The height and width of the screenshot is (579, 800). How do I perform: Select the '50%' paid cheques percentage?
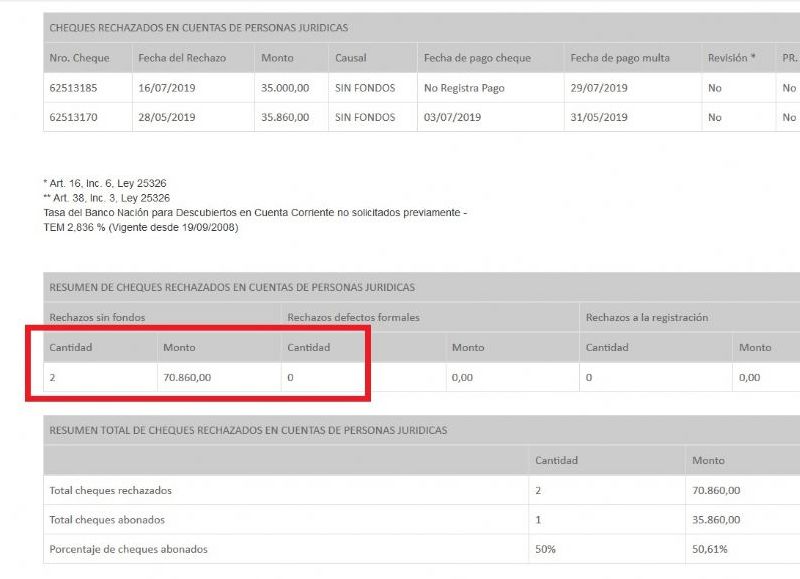545,549
